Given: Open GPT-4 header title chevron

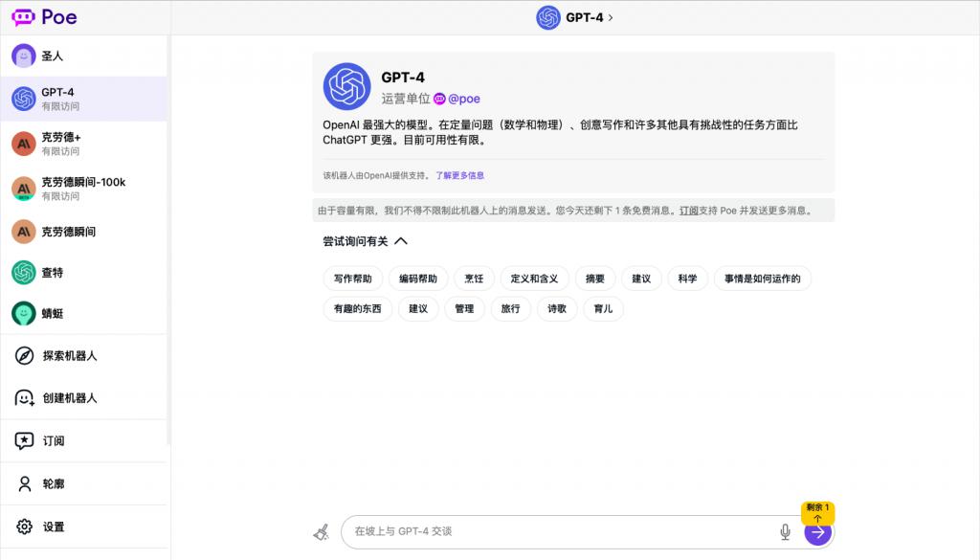Looking at the screenshot, I should tap(611, 17).
